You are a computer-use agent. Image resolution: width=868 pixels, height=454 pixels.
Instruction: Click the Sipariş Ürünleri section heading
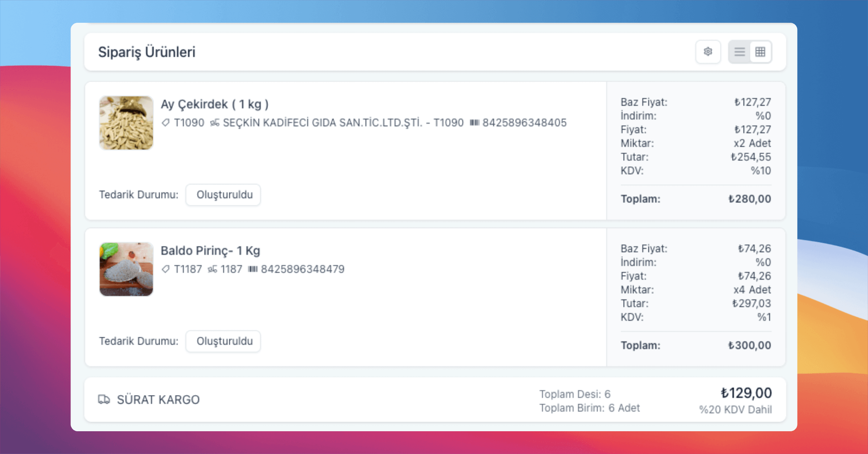(146, 52)
